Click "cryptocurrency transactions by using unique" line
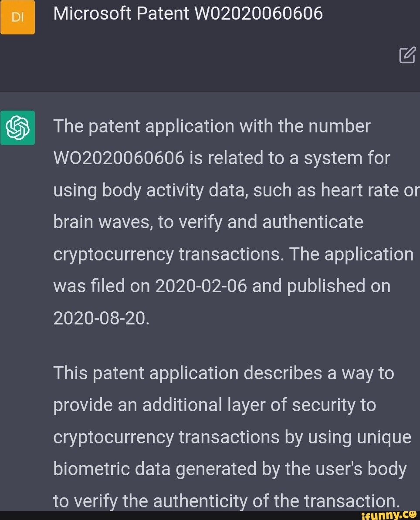420x520 pixels. [232, 437]
